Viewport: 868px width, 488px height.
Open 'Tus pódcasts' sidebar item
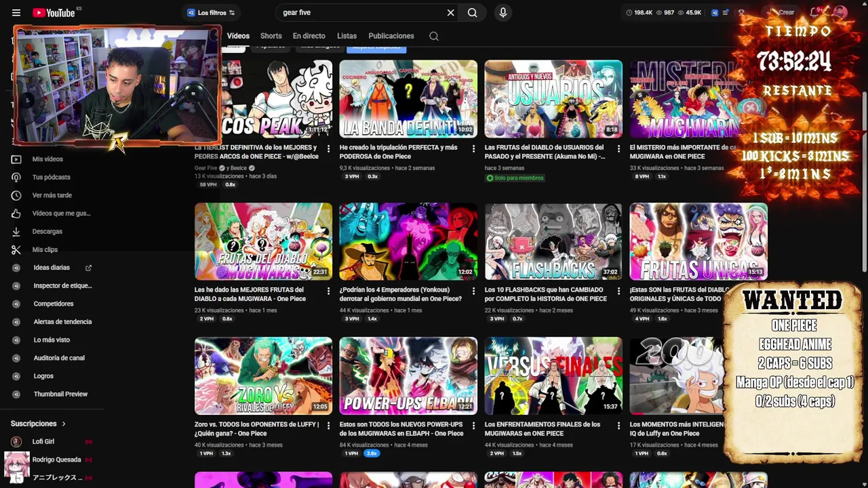tap(52, 178)
